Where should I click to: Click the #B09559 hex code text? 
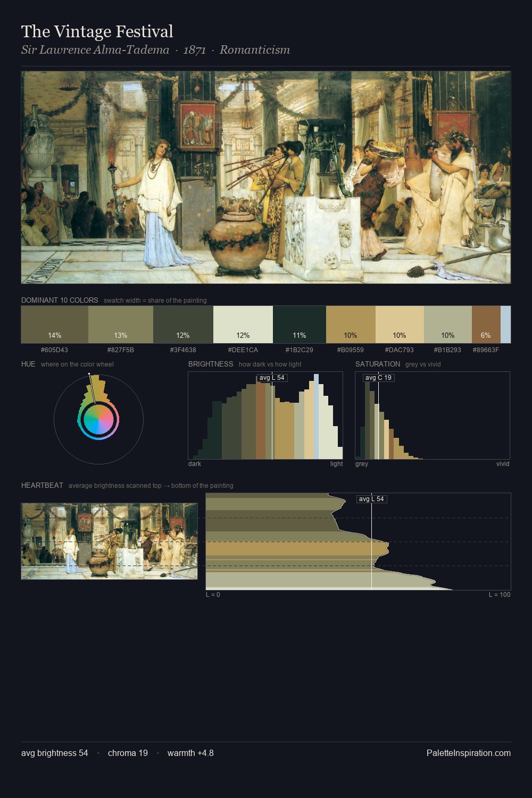point(351,350)
